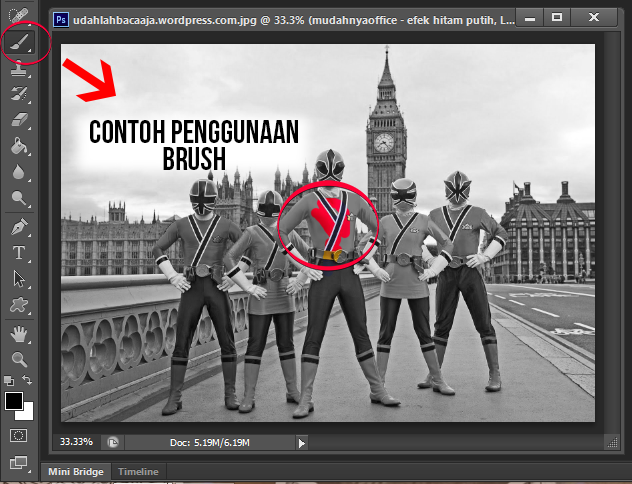Reset default foreground and background colors
Image resolution: width=632 pixels, height=484 pixels.
point(8,380)
